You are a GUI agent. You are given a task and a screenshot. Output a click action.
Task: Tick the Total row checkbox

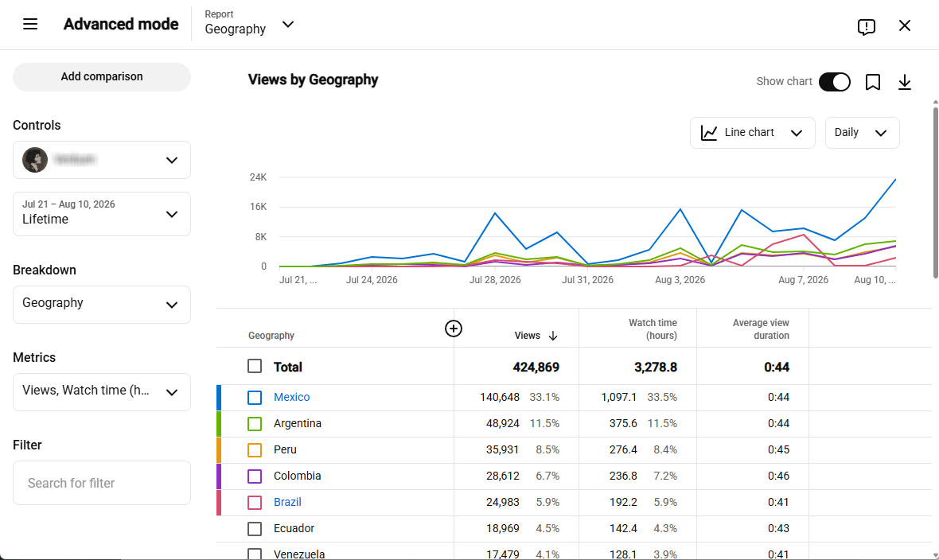tap(255, 366)
